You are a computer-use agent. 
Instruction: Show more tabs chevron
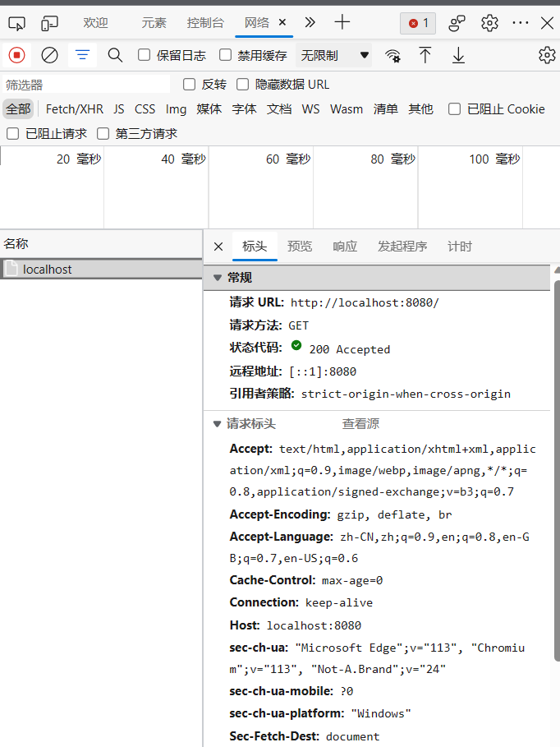310,22
